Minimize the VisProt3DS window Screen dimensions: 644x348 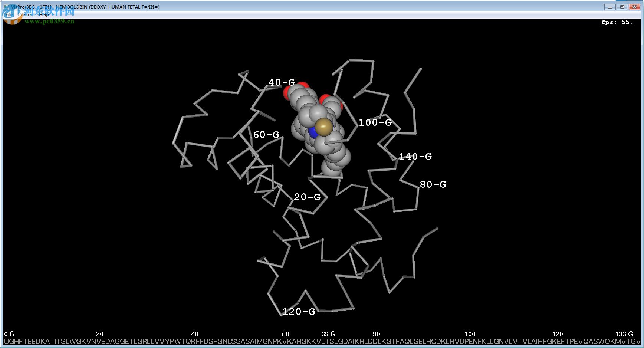click(x=610, y=7)
